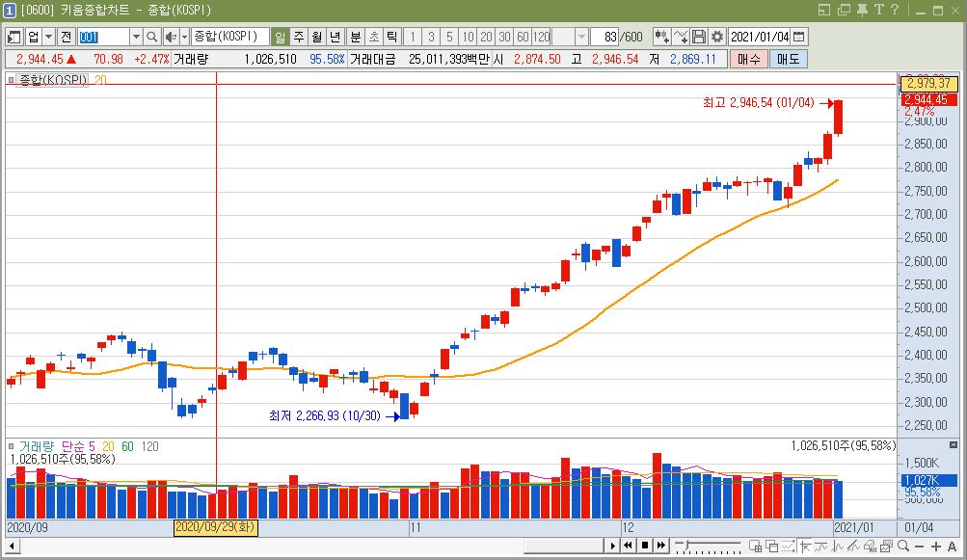Viewport: 967px width, 560px height.
Task: Click the scroll left arrow at bottom
Action: click(12, 546)
